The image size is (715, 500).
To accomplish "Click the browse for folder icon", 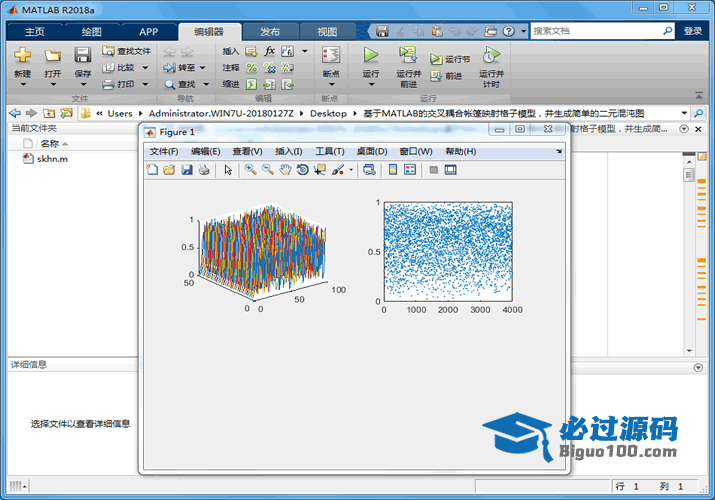I will click(67, 113).
